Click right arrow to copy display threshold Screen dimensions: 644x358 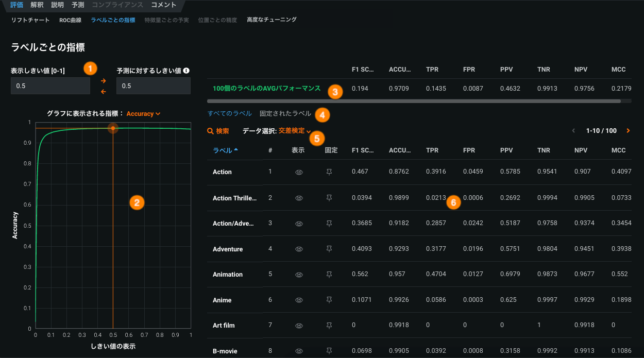(103, 81)
